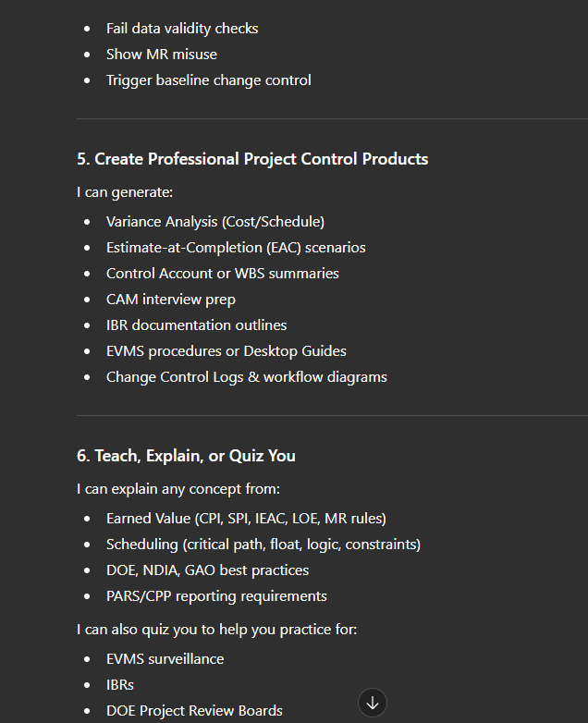Click the 'Earned Value (CPI, SPI, IEAC...' bullet
Image resolution: width=588 pixels, height=723 pixels.
[246, 519]
